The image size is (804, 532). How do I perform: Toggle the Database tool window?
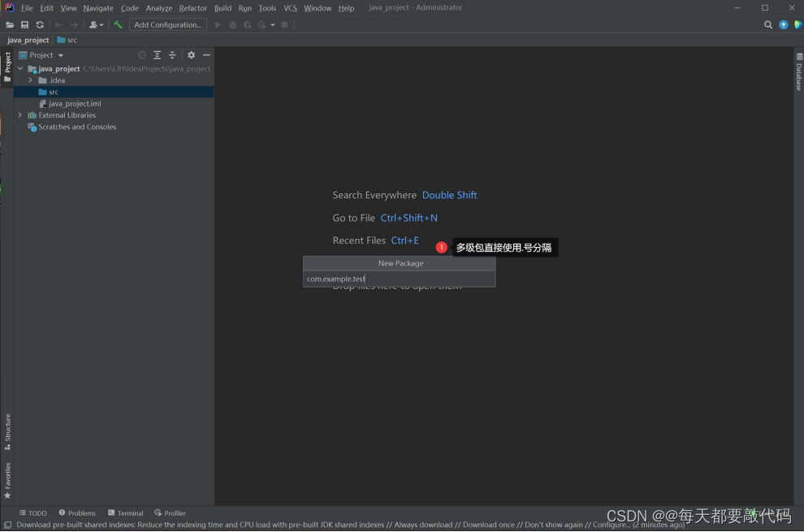point(798,71)
